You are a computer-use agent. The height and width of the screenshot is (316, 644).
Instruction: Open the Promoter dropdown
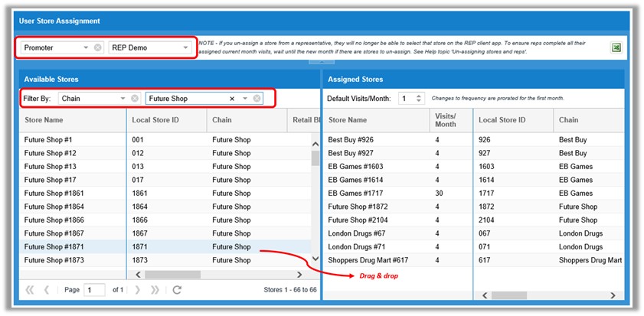click(86, 47)
